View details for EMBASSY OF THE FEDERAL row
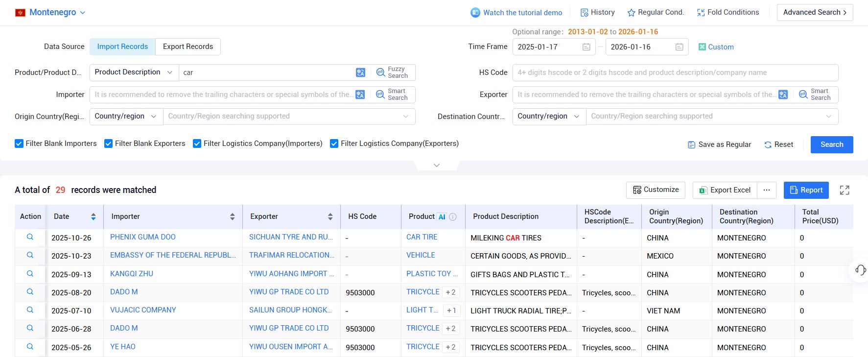Viewport: 868px width, 357px height. point(30,255)
